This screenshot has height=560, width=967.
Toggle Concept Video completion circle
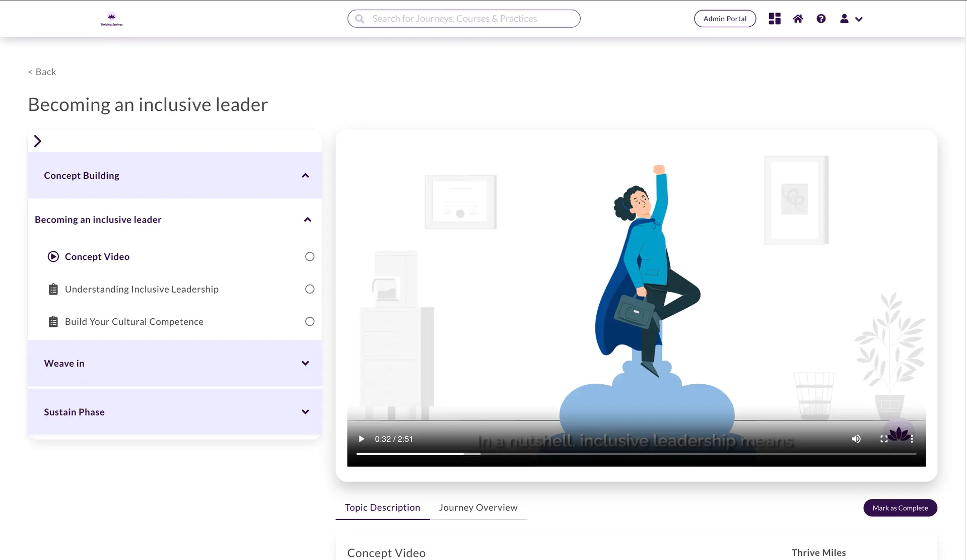coord(310,257)
